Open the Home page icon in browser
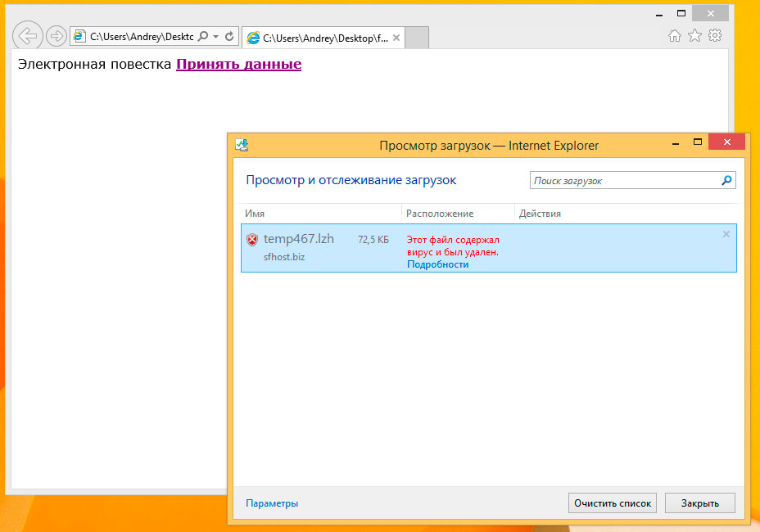Viewport: 760px width, 532px height. [x=674, y=35]
